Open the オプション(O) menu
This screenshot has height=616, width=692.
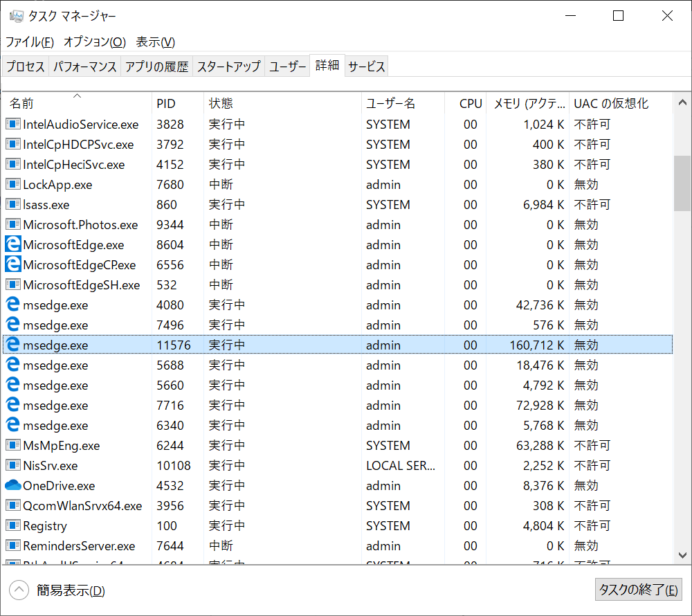(95, 42)
